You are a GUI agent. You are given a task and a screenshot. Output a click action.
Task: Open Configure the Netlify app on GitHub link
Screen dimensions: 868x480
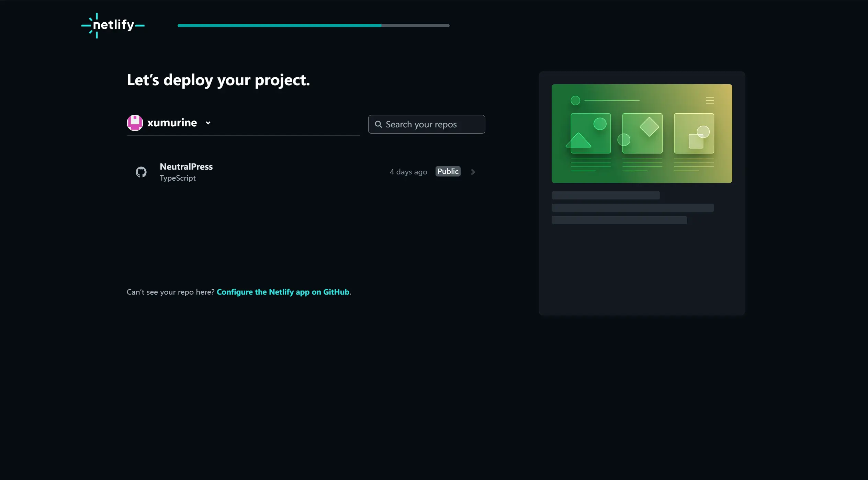[x=283, y=292]
